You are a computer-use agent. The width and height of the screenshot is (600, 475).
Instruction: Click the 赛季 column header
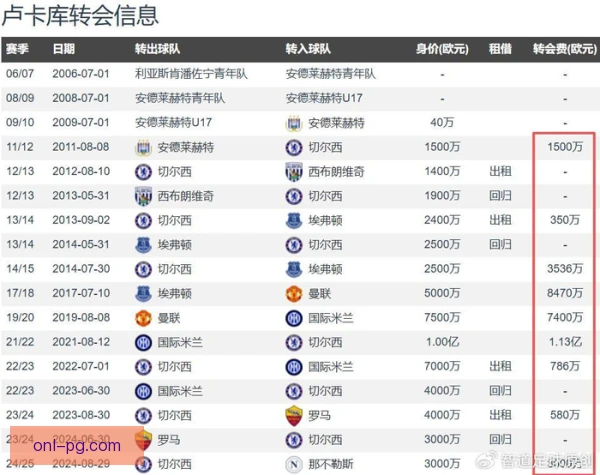click(x=17, y=49)
